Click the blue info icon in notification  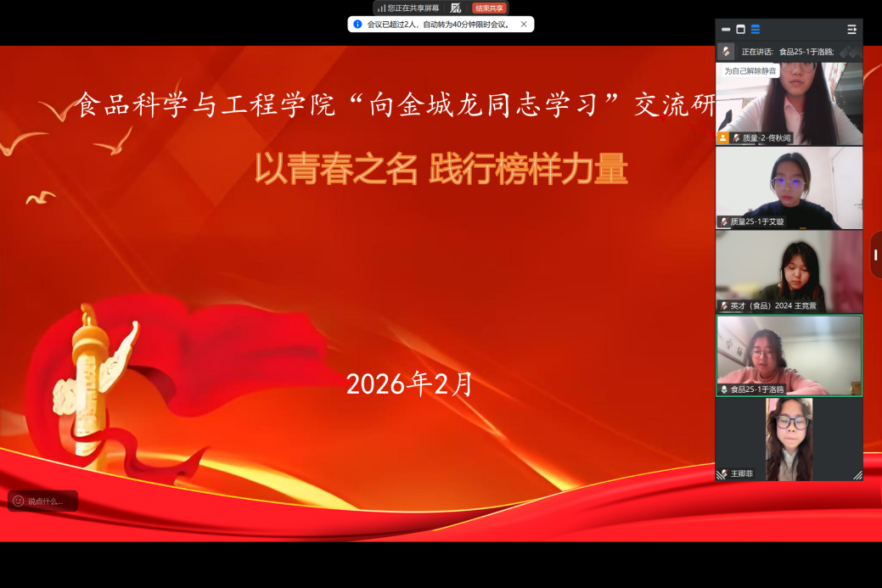pyautogui.click(x=357, y=25)
